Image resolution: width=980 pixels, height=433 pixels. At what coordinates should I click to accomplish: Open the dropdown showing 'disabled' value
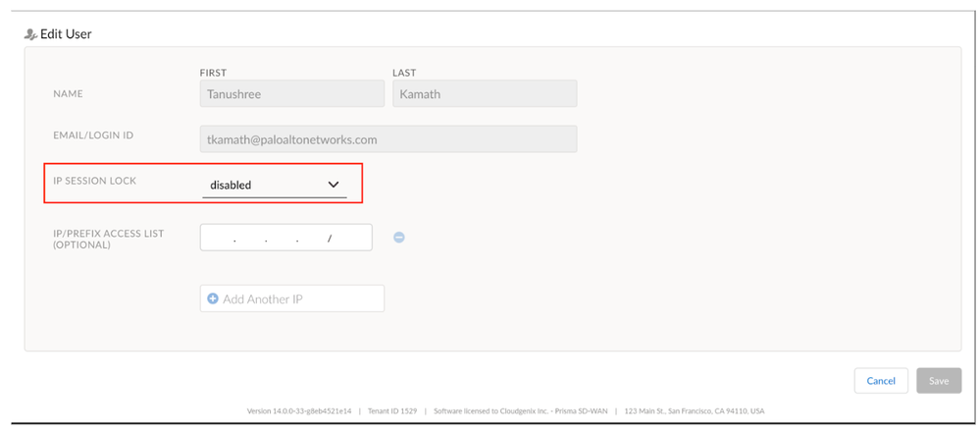click(274, 185)
